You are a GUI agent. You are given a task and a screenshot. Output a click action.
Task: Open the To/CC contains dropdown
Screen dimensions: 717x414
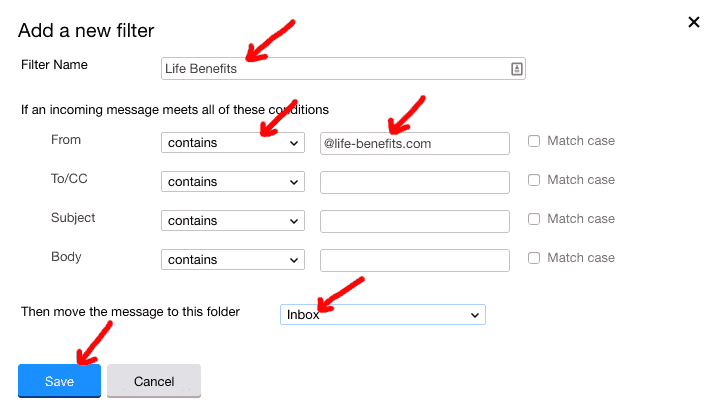tap(233, 182)
